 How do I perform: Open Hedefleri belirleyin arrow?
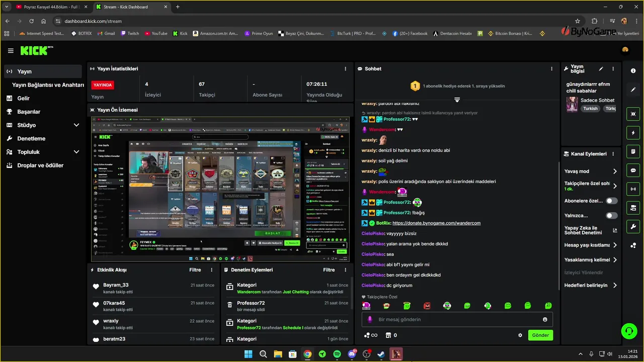(615, 285)
